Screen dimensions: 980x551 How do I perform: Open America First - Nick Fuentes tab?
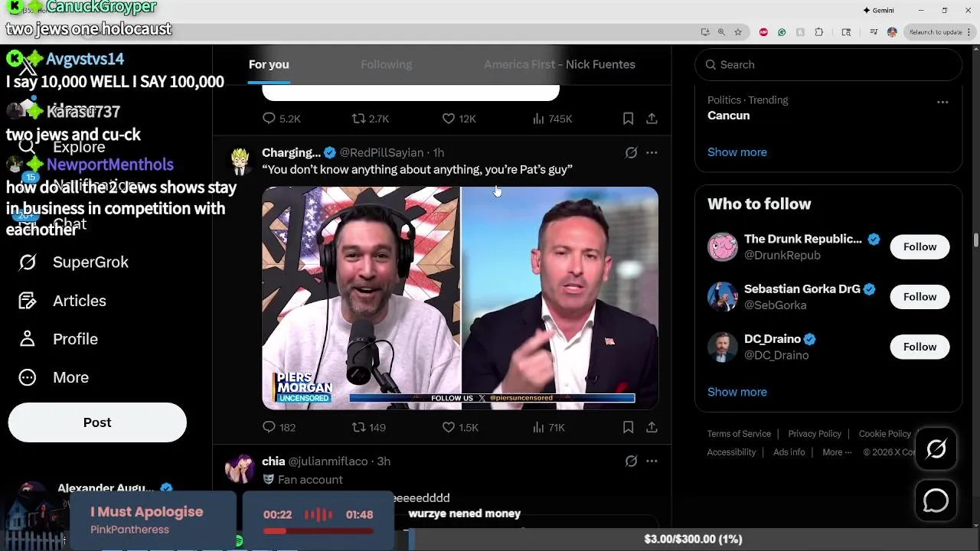tap(560, 64)
